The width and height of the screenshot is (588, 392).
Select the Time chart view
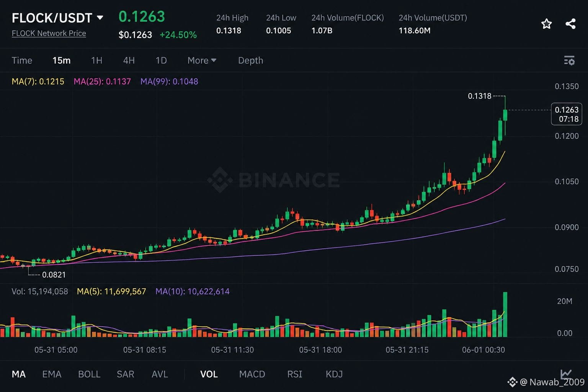click(x=22, y=60)
